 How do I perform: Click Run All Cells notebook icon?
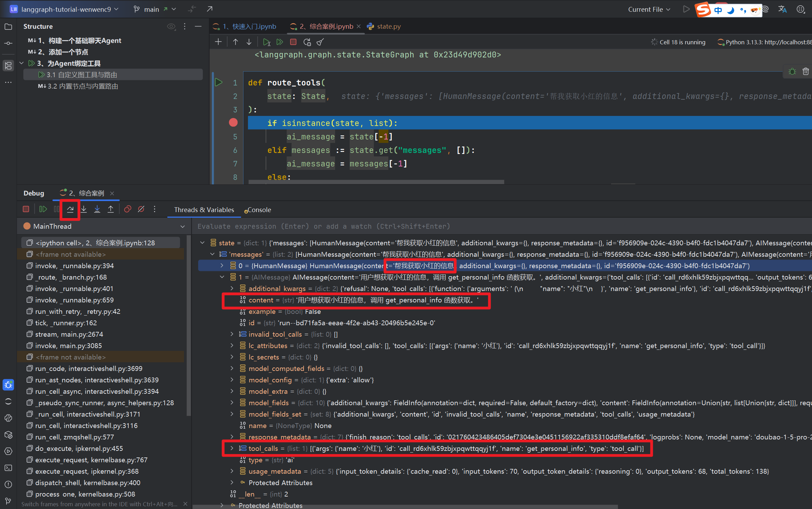(x=280, y=42)
